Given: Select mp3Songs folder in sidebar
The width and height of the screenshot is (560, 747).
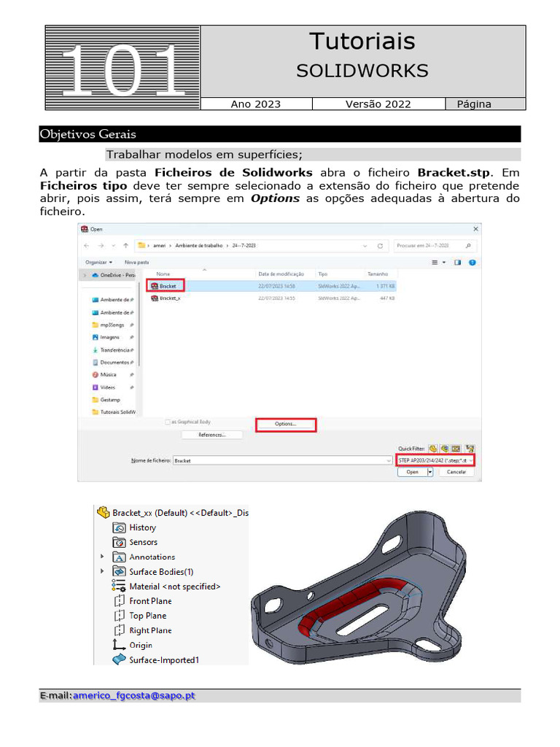Looking at the screenshot, I should pos(112,325).
